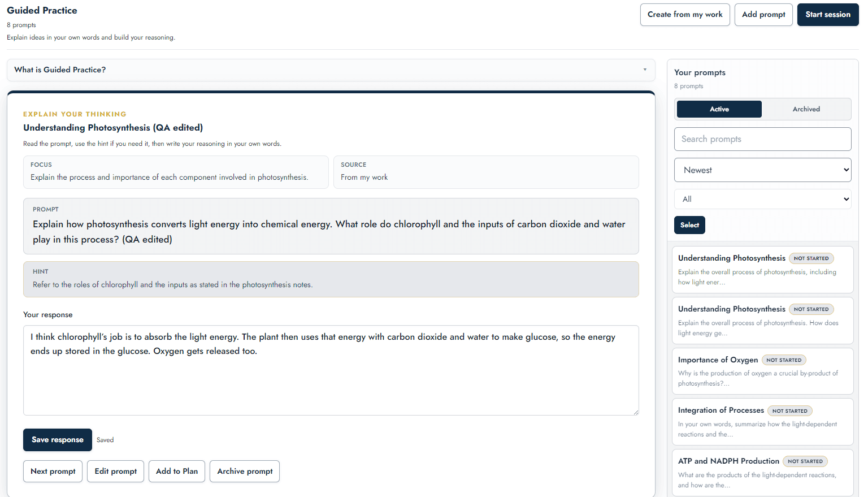Click the Edit prompt button

[116, 472]
